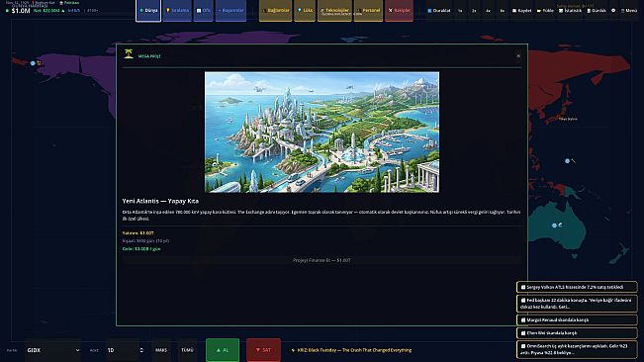The image size is (644, 362).
Task: Pause the game with Duraklat
Action: point(438,11)
